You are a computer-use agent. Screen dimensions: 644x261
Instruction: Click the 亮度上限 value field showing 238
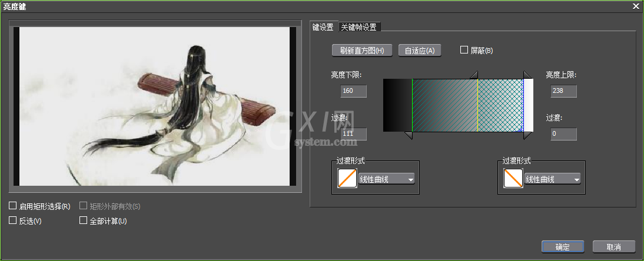coord(563,91)
